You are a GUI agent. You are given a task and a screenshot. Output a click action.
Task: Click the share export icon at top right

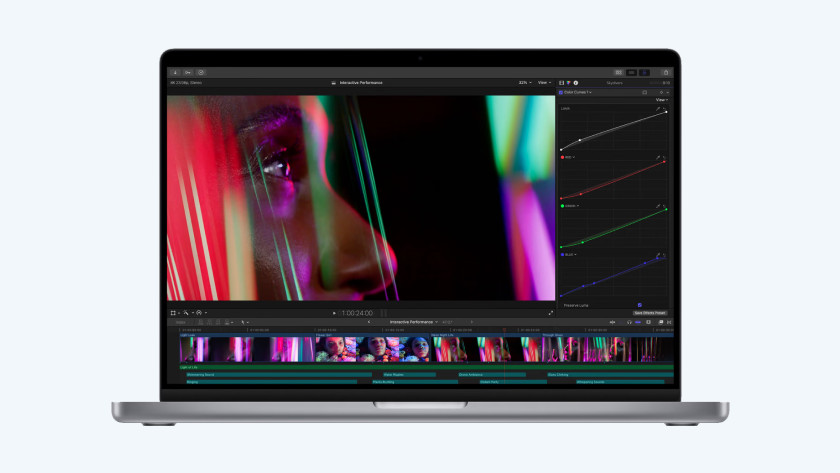coord(666,72)
